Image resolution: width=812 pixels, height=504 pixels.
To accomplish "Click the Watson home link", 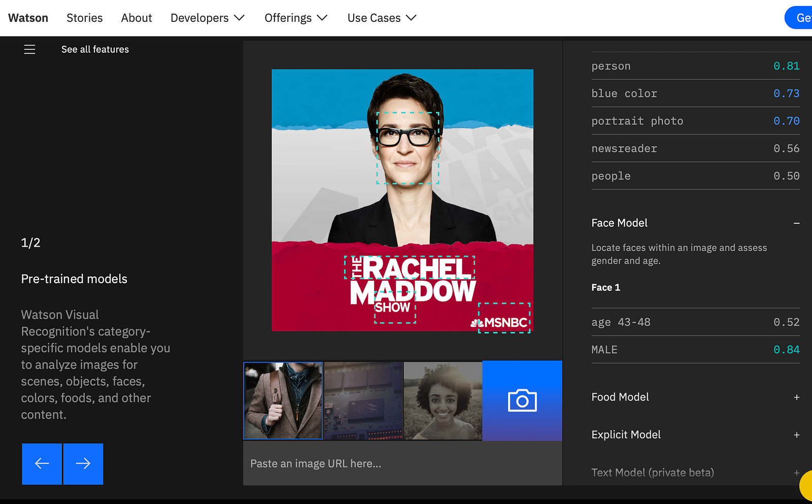I will [28, 18].
